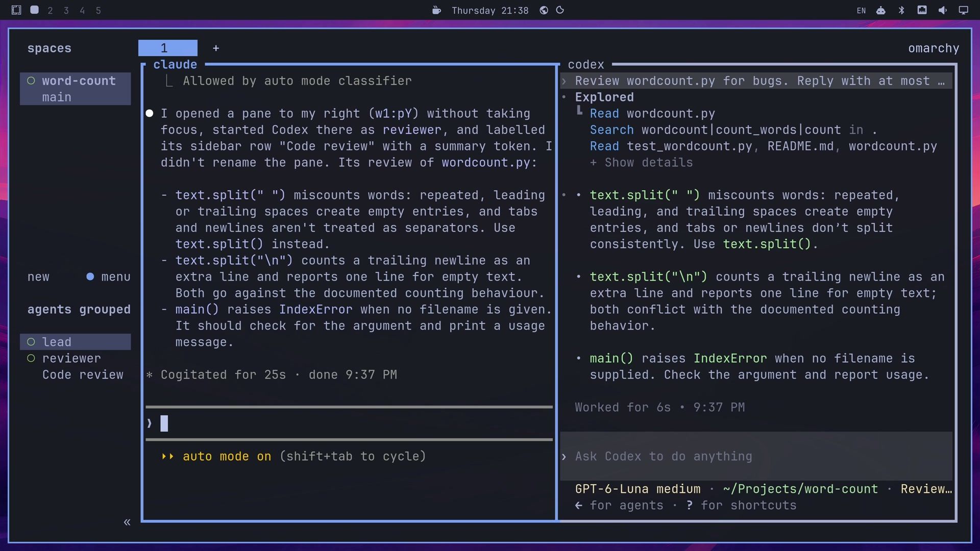Click the Codex input prompt chevron
The height and width of the screenshot is (551, 980).
click(x=564, y=456)
